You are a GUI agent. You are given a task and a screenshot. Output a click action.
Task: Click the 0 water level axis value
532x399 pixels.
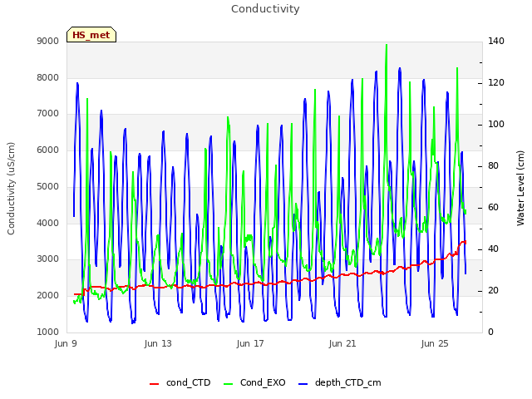(x=490, y=332)
